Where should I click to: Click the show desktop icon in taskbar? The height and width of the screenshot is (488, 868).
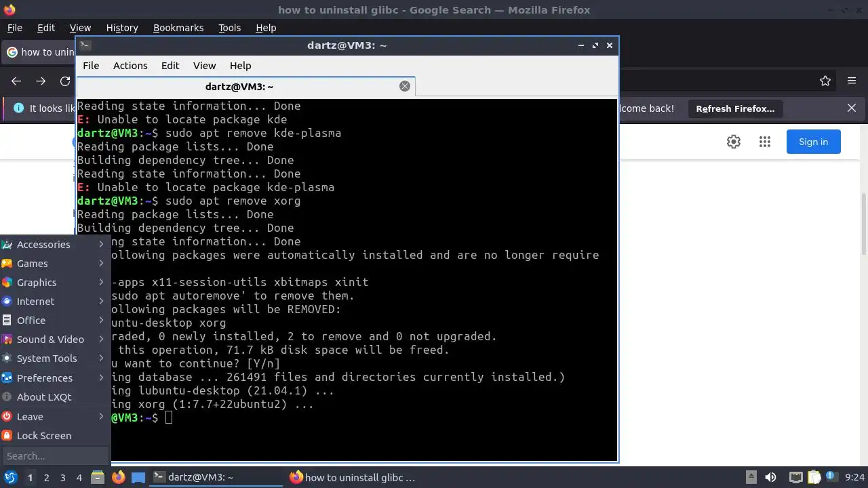tap(138, 478)
